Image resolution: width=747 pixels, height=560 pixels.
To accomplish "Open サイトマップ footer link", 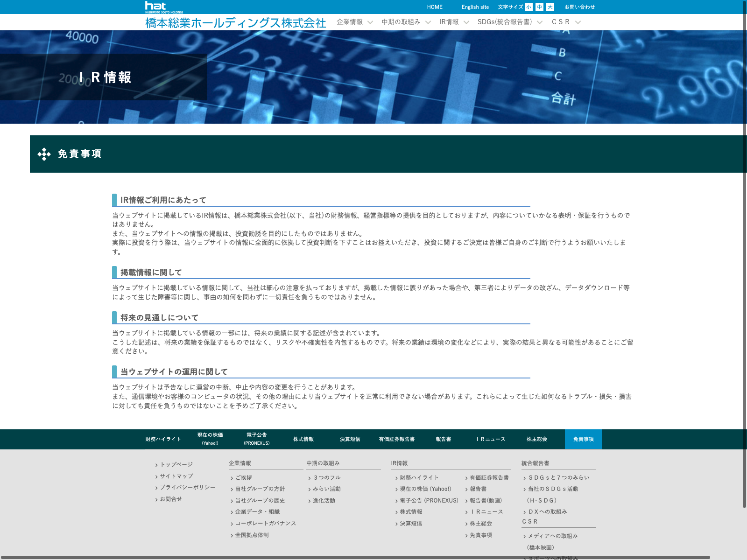I will [176, 476].
